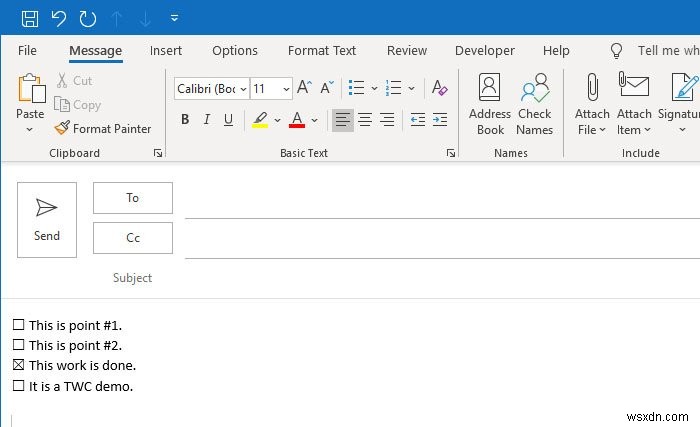Save the message with the floppy icon
700x427 pixels.
pyautogui.click(x=30, y=18)
